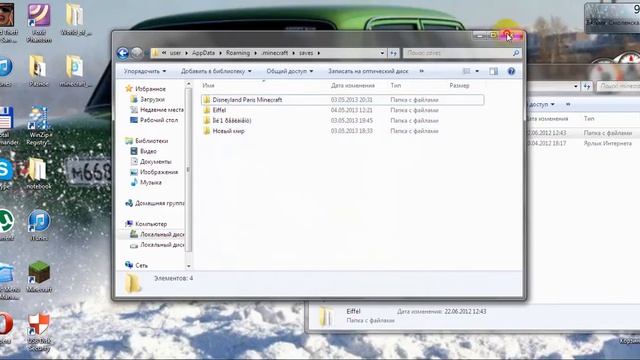This screenshot has width=640, height=360.
Task: Click the notebook folder on desktop
Action: pos(39,174)
